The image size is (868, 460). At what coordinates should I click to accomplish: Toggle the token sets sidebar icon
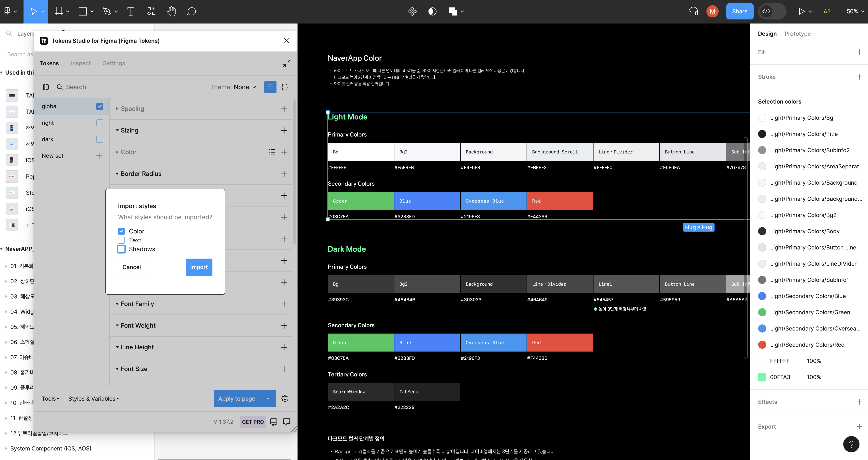pyautogui.click(x=46, y=87)
